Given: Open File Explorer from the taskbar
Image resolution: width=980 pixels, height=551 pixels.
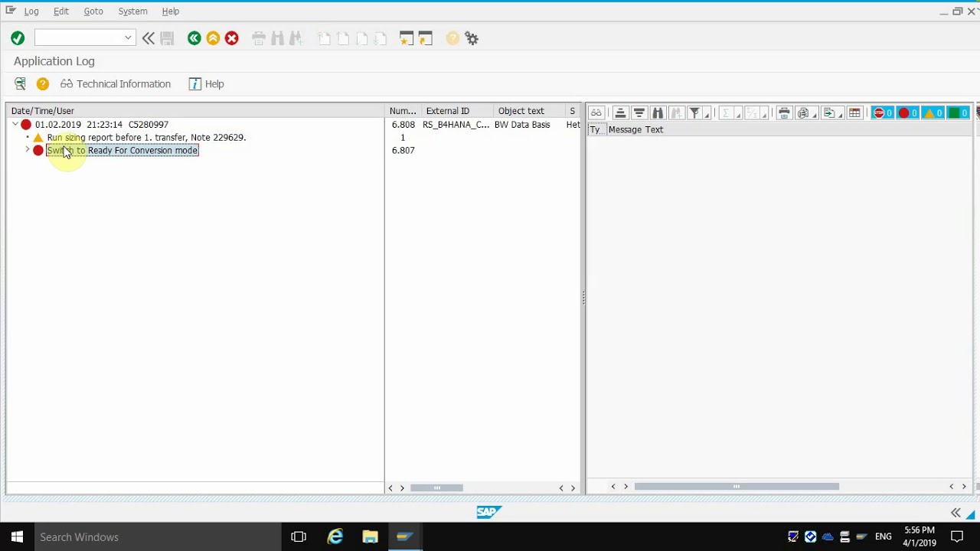Looking at the screenshot, I should (x=371, y=536).
